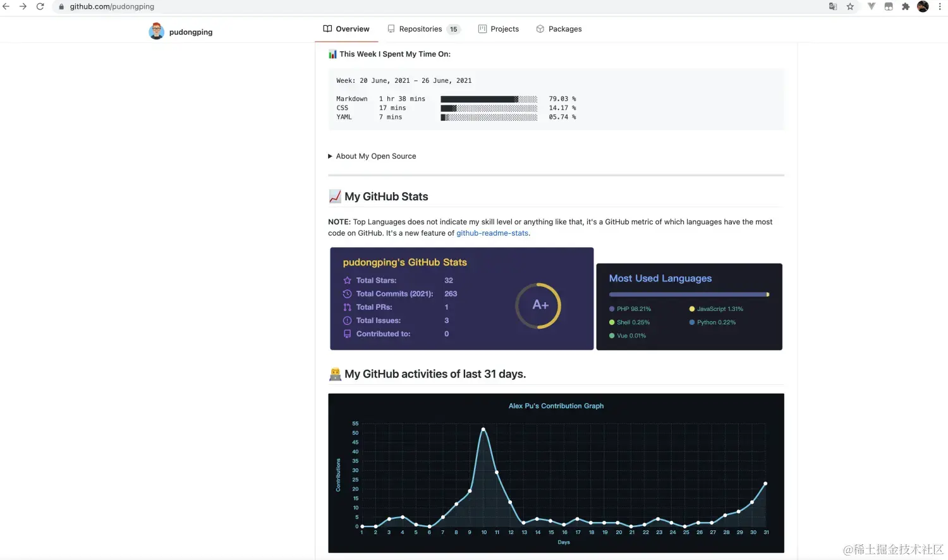Click the day 31 data point on graph
Image resolution: width=948 pixels, height=560 pixels.
pos(766,484)
